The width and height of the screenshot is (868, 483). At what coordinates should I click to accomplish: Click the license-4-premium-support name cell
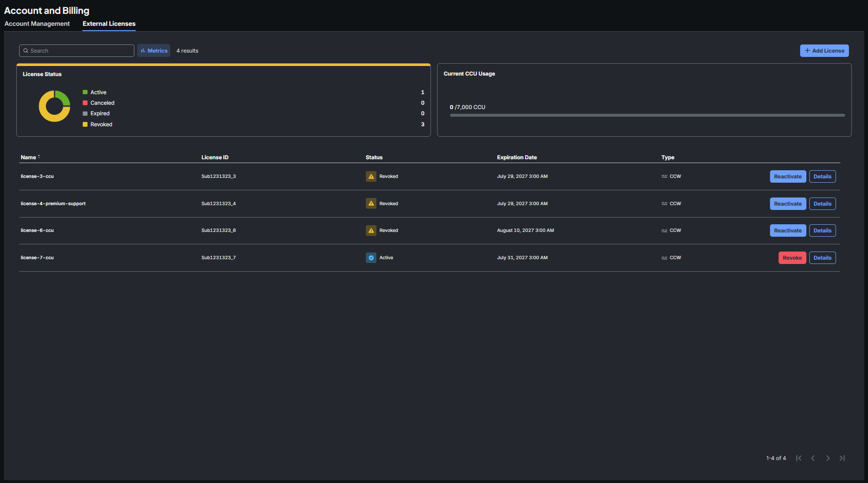point(53,204)
